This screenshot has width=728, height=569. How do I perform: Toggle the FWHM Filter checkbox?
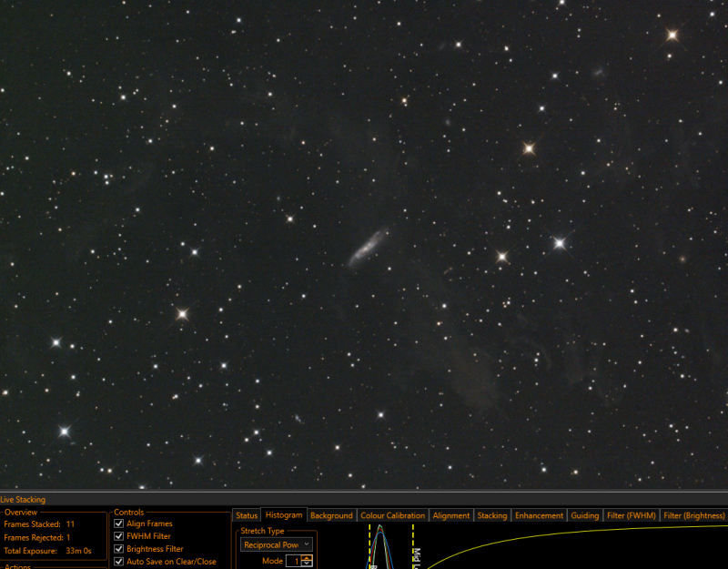[119, 536]
